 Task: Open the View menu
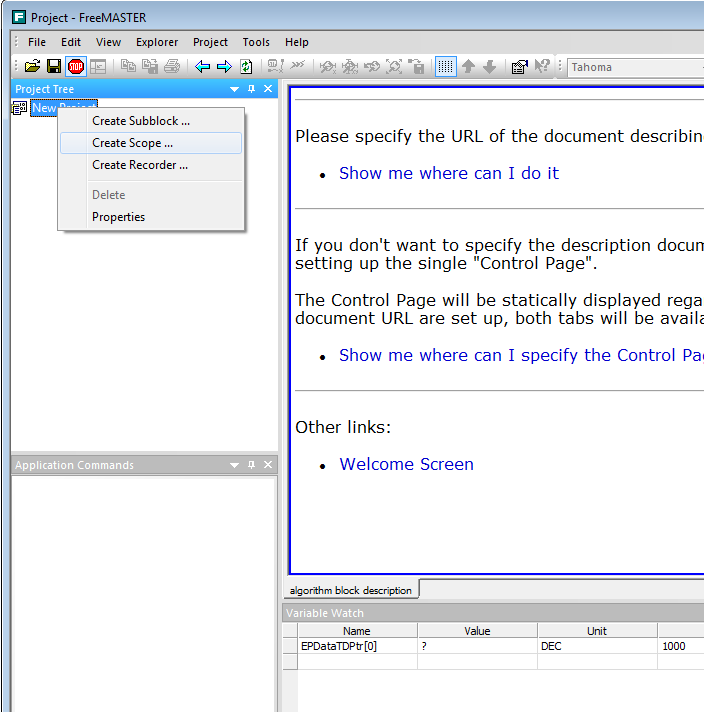point(108,42)
